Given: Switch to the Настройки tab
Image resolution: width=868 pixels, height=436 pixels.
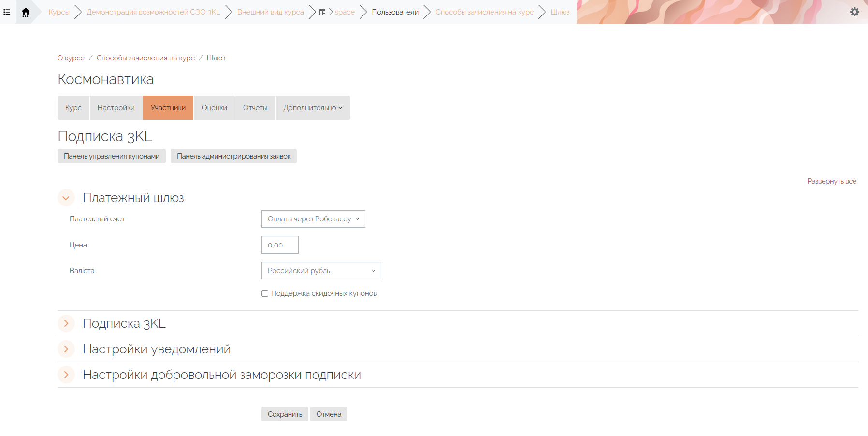Looking at the screenshot, I should [x=116, y=108].
